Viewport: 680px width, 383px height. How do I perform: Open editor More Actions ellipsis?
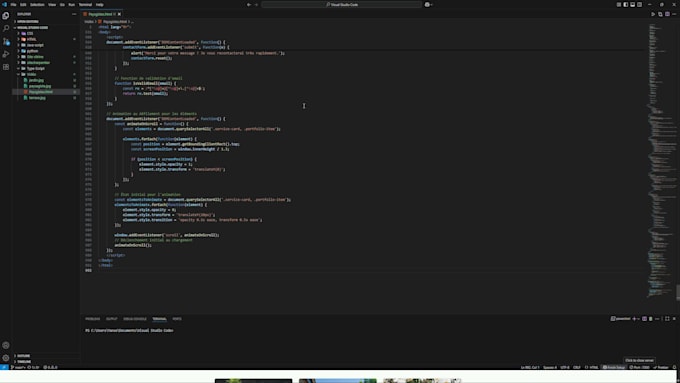tap(674, 14)
